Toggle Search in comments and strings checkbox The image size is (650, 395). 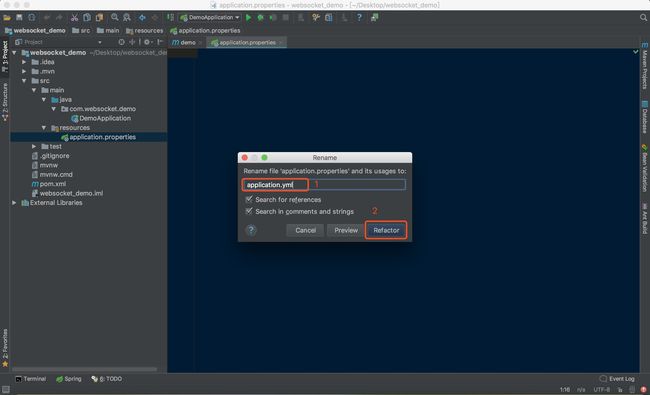(x=249, y=211)
